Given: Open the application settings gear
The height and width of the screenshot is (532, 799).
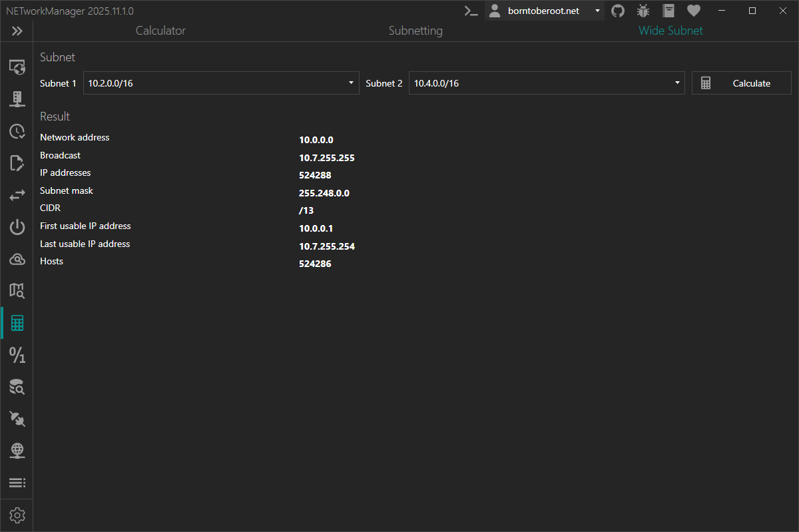Looking at the screenshot, I should click(x=17, y=514).
